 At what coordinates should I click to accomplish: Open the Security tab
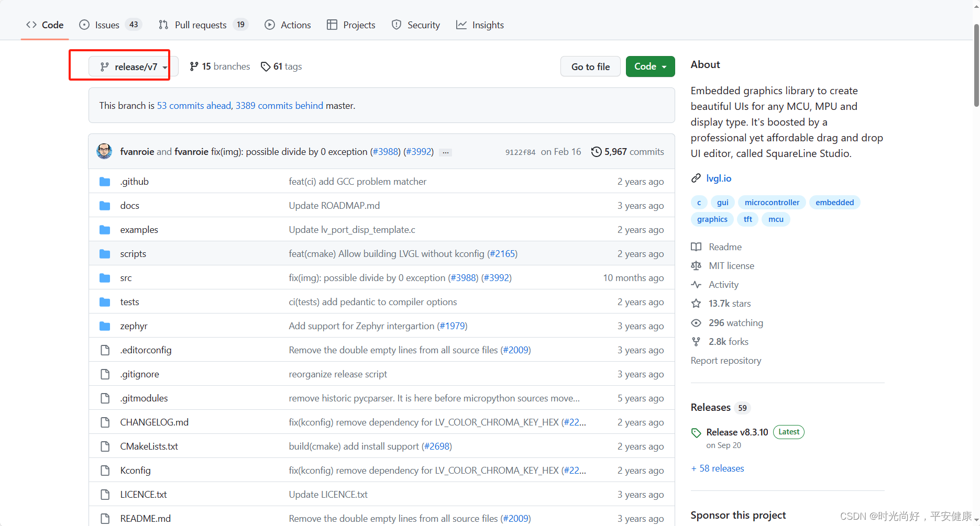pyautogui.click(x=416, y=25)
